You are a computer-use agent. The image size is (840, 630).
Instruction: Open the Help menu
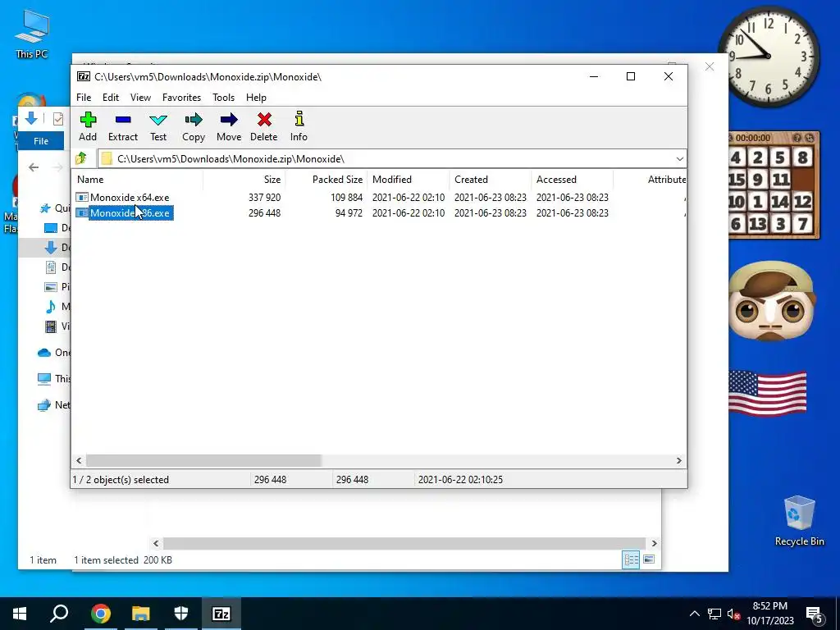pos(256,98)
